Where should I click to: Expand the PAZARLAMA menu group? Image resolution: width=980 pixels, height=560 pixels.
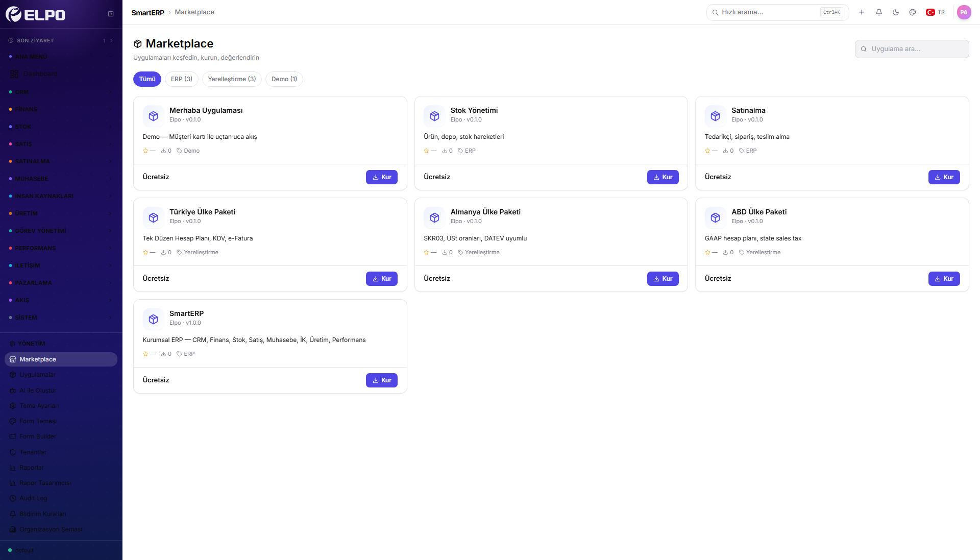[61, 283]
